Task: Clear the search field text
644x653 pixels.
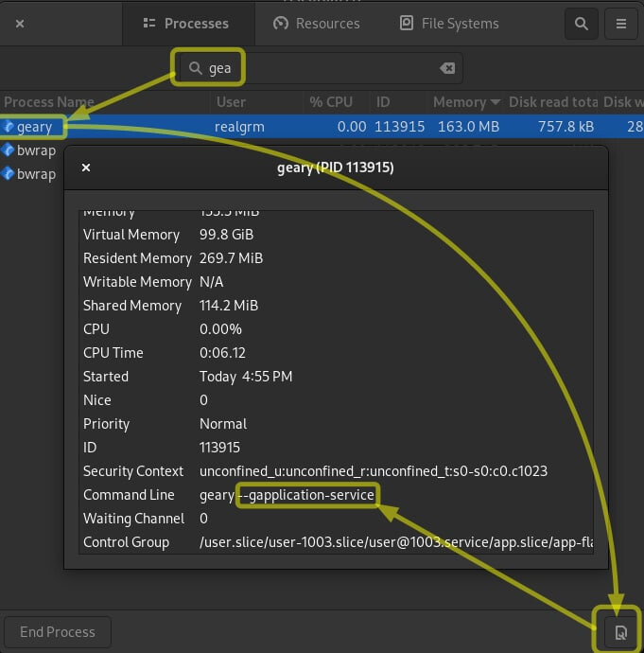Action: click(447, 68)
